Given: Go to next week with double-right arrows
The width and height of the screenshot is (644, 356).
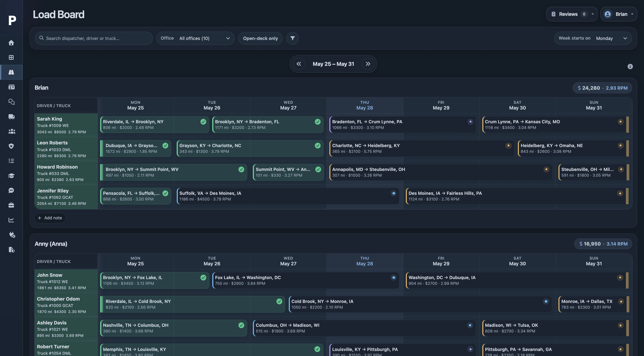Looking at the screenshot, I should [x=368, y=64].
